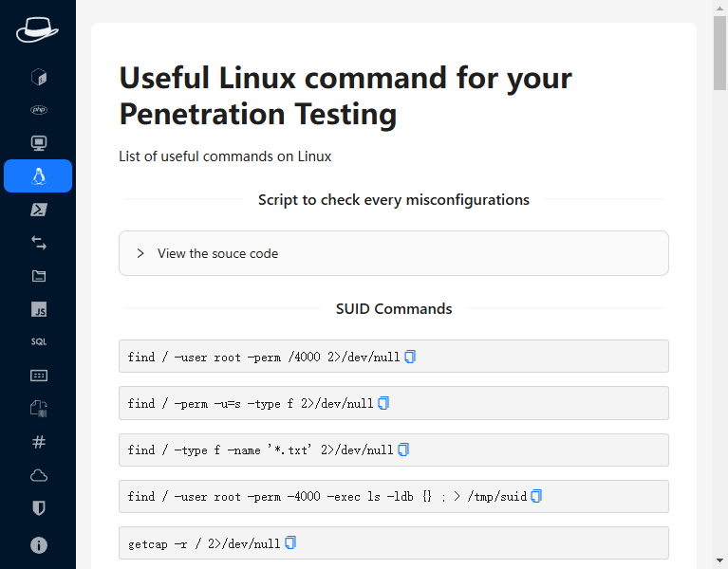Open the monitor icon TTY shell page
This screenshot has width=728, height=569.
coord(38,143)
